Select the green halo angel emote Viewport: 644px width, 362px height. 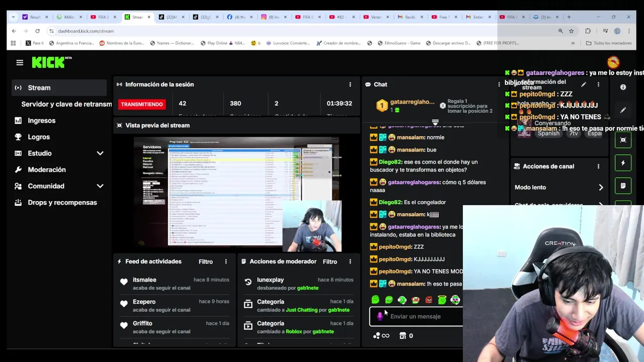(x=442, y=300)
